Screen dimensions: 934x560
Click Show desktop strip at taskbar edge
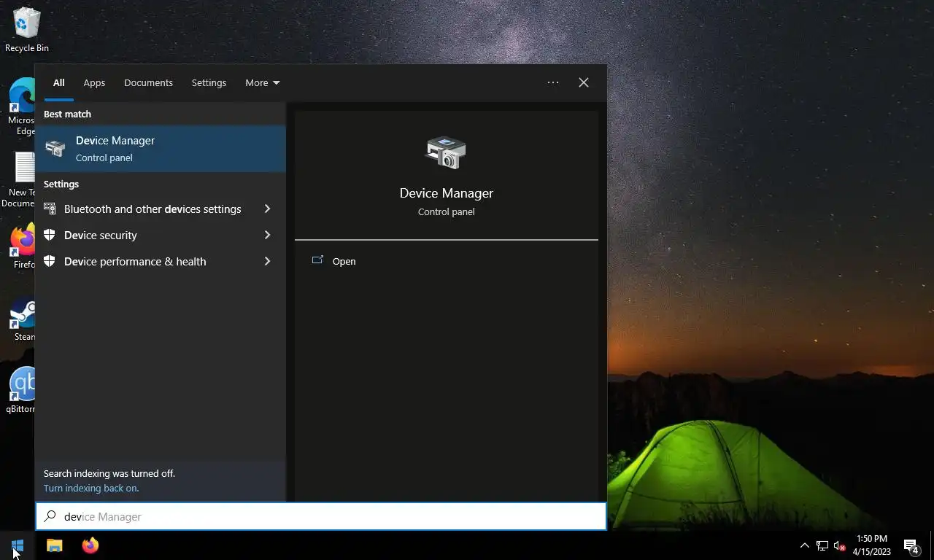[x=932, y=545]
